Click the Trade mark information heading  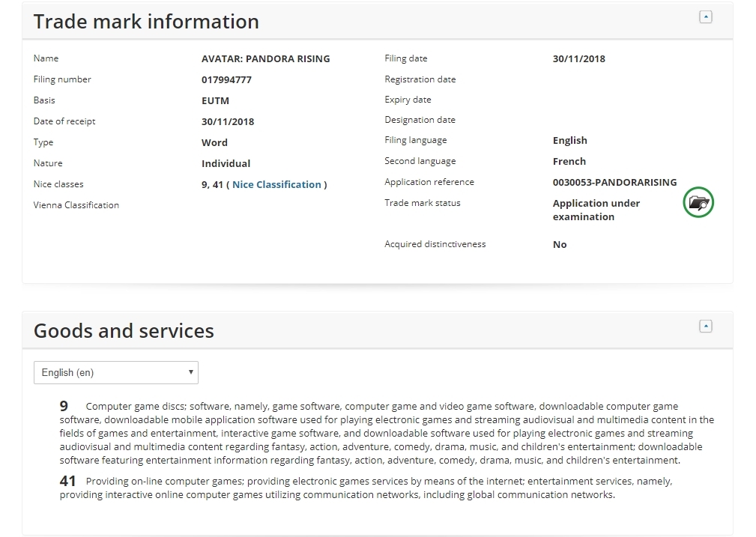[146, 22]
